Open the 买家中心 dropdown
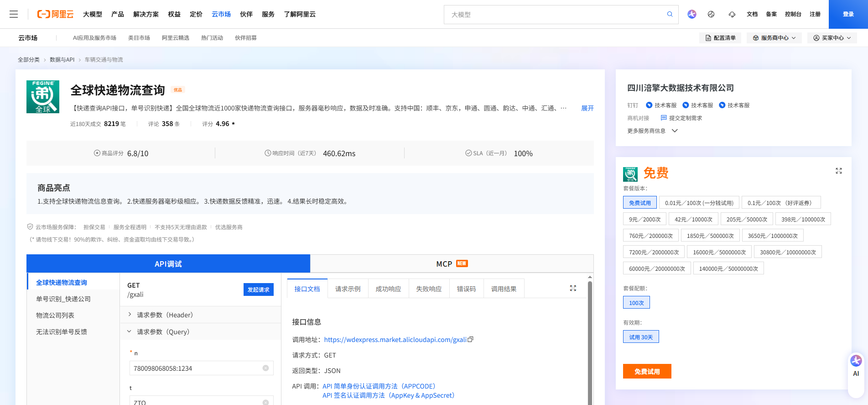Screen dimensions: 868x405 [x=832, y=38]
